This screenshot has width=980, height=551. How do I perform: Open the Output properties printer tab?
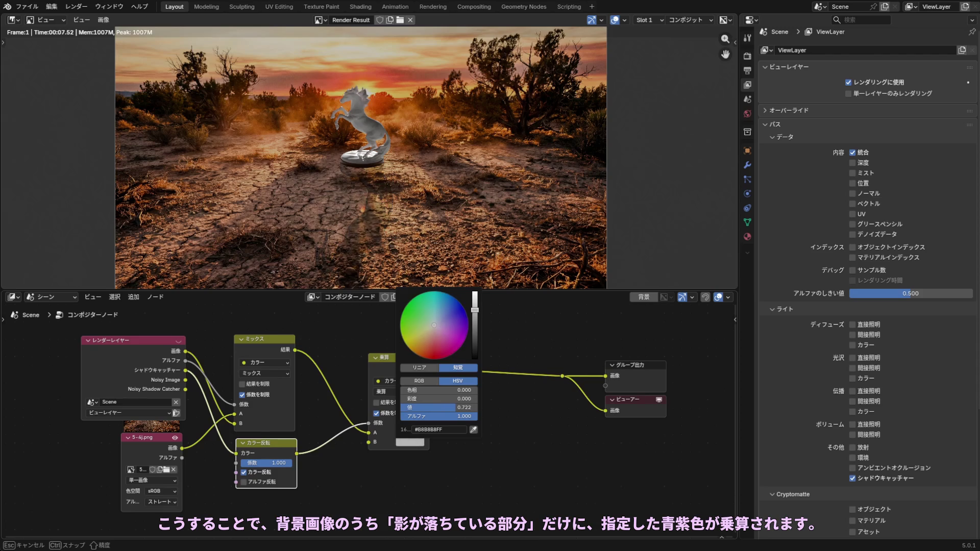(x=747, y=70)
